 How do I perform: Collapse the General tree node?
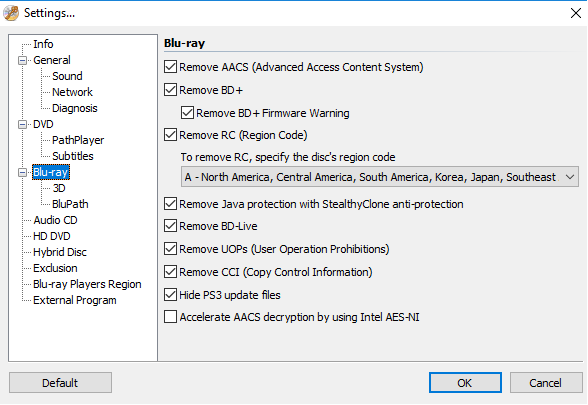pos(22,60)
